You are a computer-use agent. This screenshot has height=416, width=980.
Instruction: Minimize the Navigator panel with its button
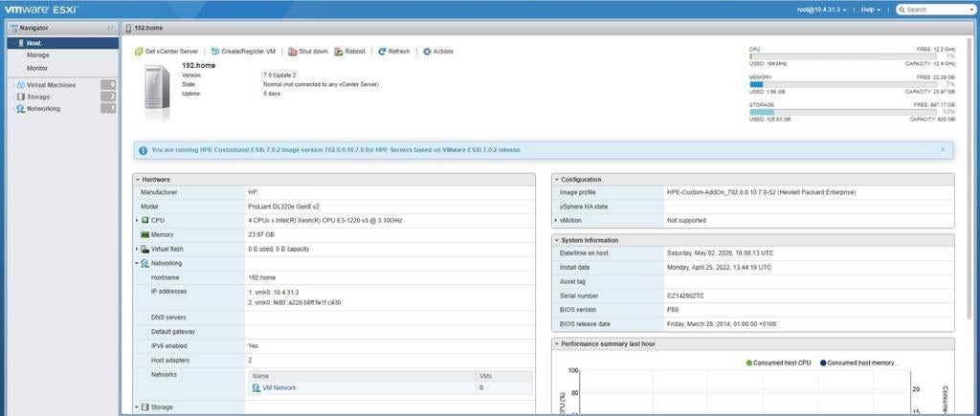pos(111,28)
